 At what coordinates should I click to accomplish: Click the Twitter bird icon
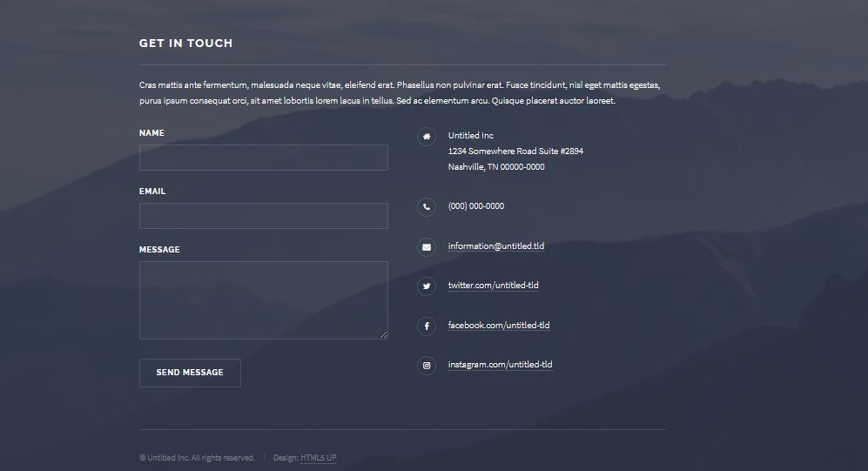pyautogui.click(x=427, y=286)
